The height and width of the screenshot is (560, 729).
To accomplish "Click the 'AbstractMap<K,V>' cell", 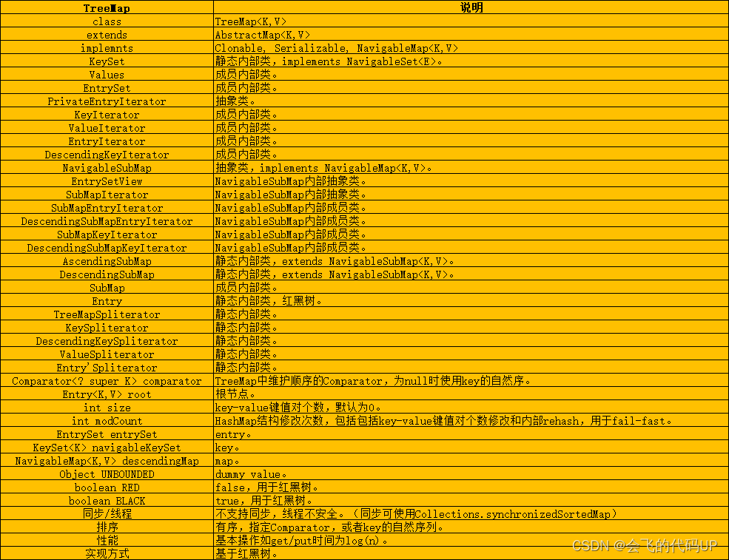I will tap(471, 35).
